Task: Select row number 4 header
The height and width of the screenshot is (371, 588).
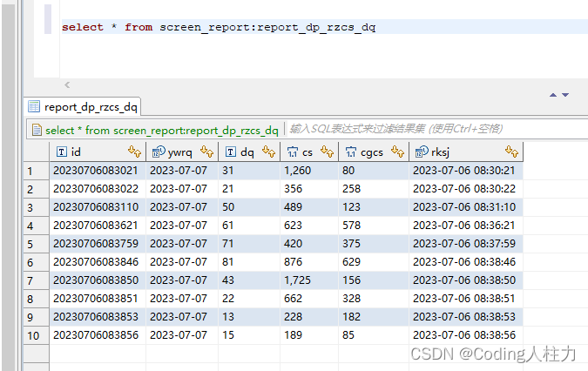Action: click(x=37, y=226)
